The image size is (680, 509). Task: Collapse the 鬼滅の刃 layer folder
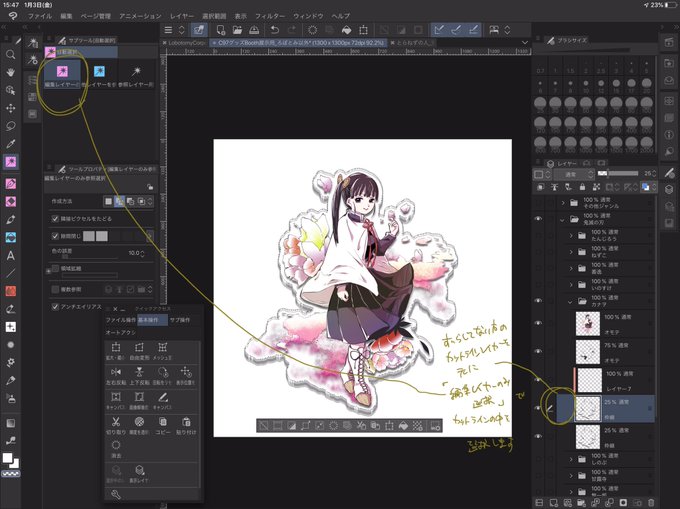click(x=562, y=220)
